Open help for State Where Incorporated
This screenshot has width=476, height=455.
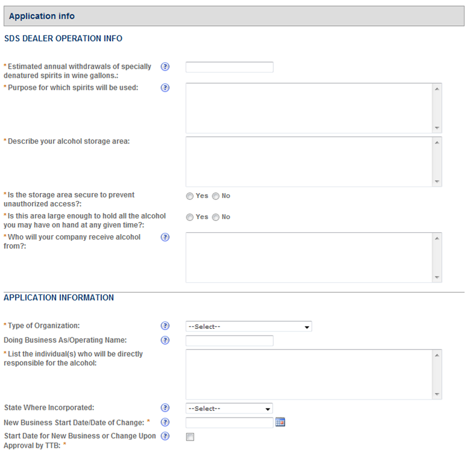165,407
